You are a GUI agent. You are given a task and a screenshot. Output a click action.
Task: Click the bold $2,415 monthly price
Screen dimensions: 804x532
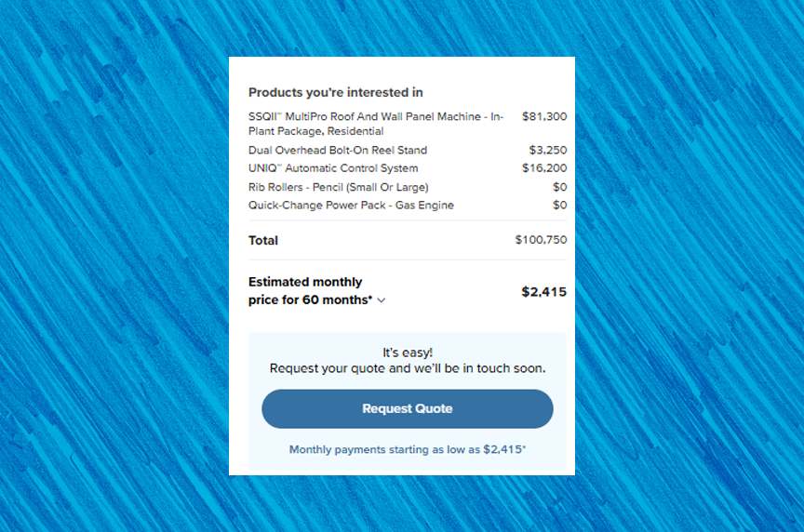543,291
